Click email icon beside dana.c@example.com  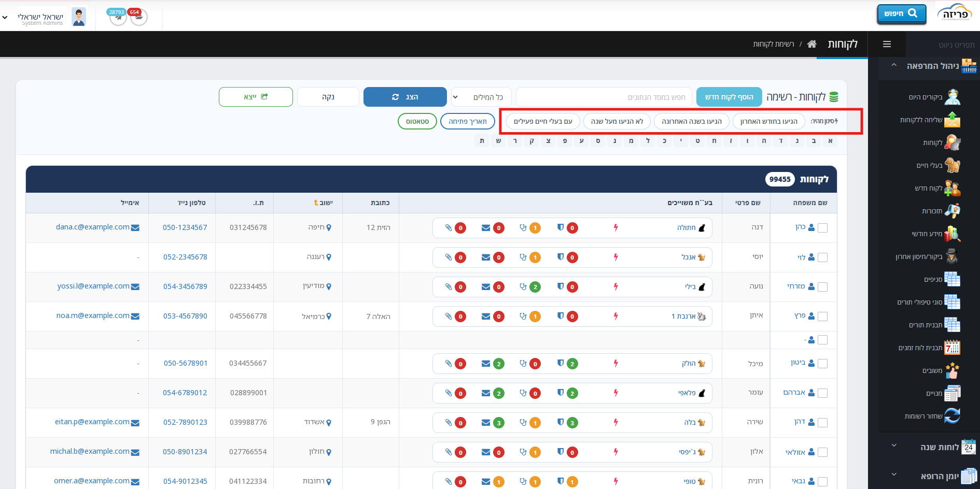(x=135, y=227)
